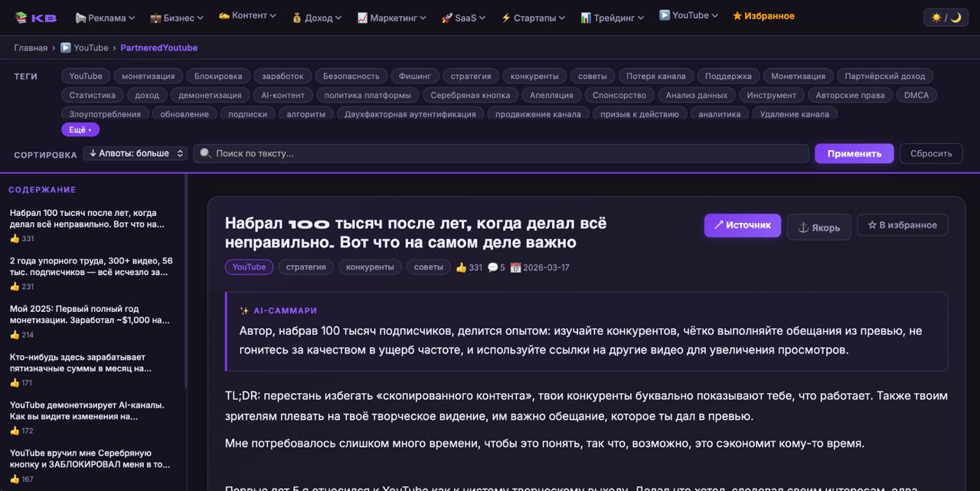Click the YouTube breadcrumb link
The height and width of the screenshot is (491, 980).
pyautogui.click(x=84, y=47)
